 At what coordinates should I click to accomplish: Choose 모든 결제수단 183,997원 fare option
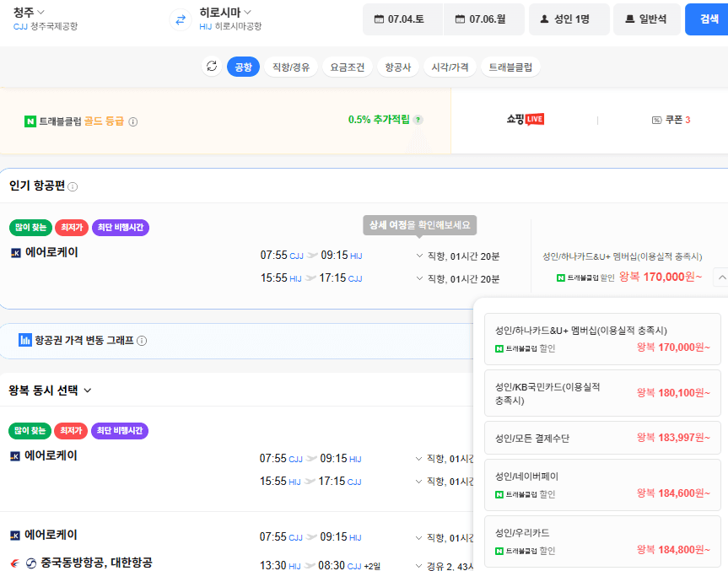[602, 438]
